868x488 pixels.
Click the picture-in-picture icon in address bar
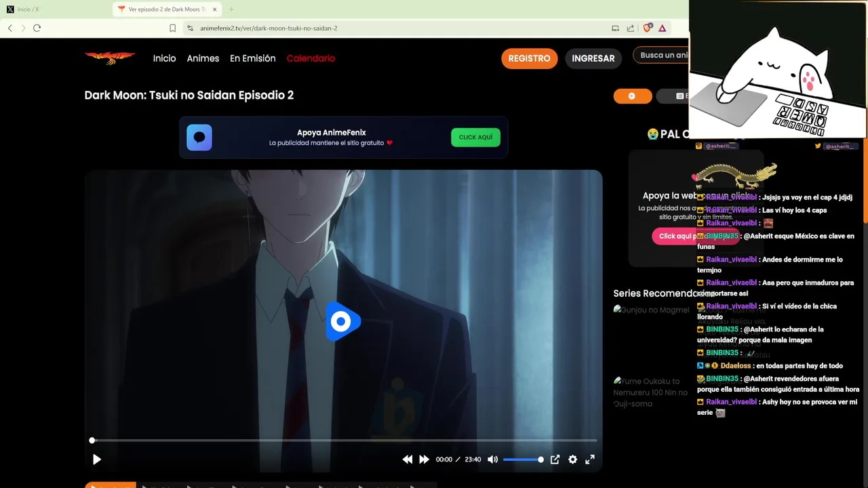point(615,28)
